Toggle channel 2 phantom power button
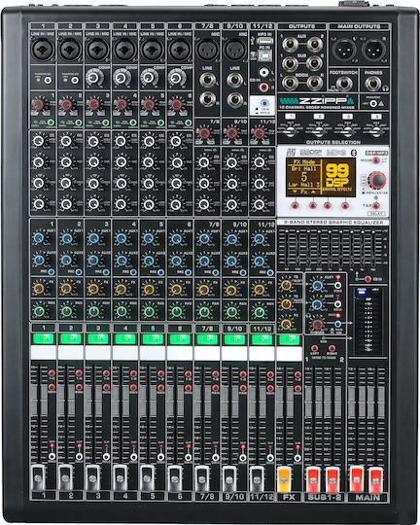The image size is (420, 525). [x=76, y=80]
